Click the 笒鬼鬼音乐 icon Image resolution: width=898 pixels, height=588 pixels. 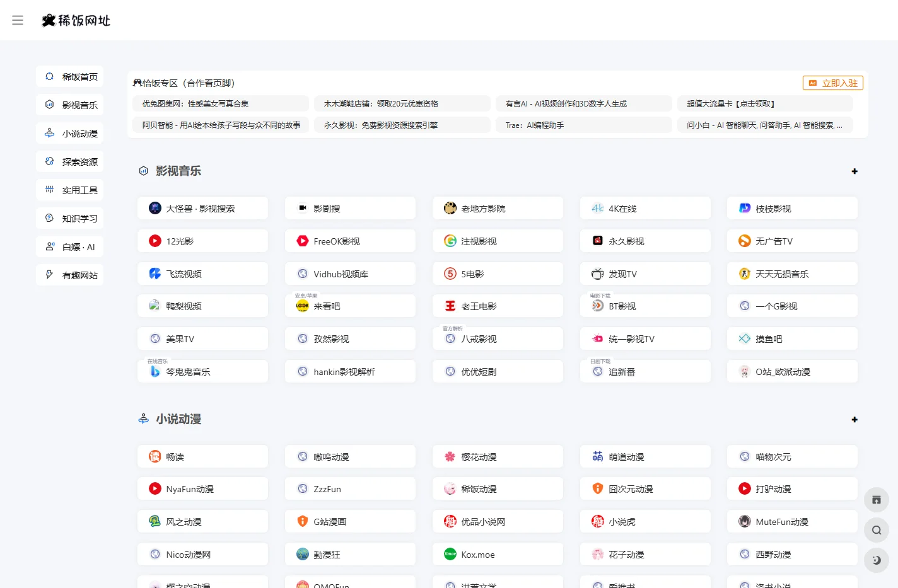click(x=155, y=371)
